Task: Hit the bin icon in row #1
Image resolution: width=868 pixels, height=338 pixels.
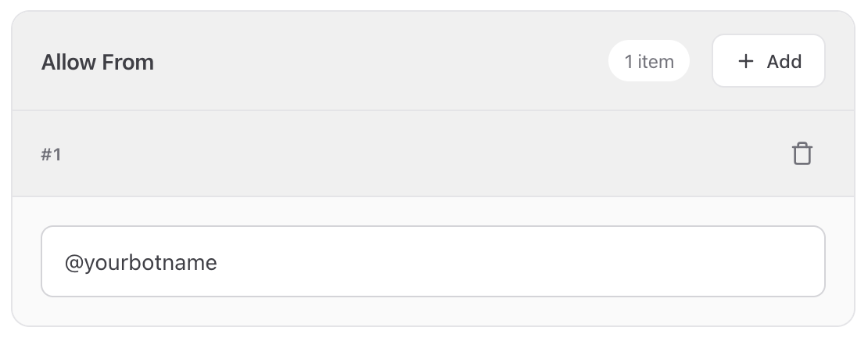Action: 802,154
